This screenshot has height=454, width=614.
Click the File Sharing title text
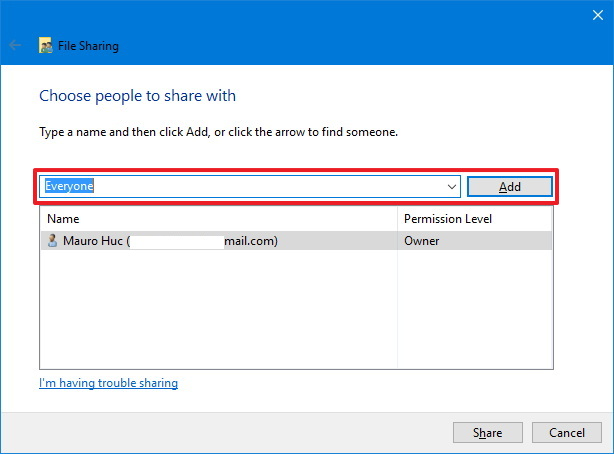pos(88,46)
